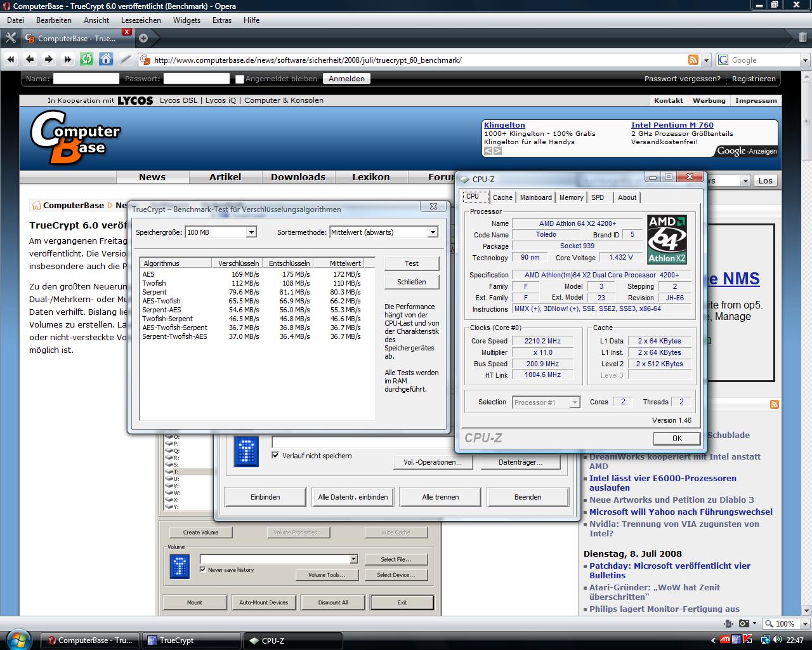Click the fit-to-width status bar icon
The width and height of the screenshot is (812, 650).
click(x=728, y=623)
